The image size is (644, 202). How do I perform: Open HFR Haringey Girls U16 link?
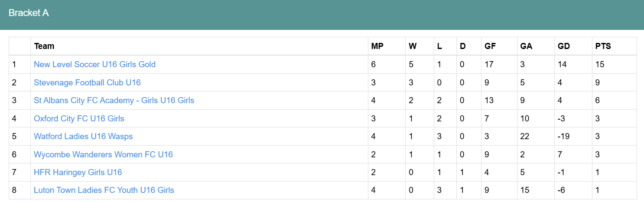(x=78, y=173)
